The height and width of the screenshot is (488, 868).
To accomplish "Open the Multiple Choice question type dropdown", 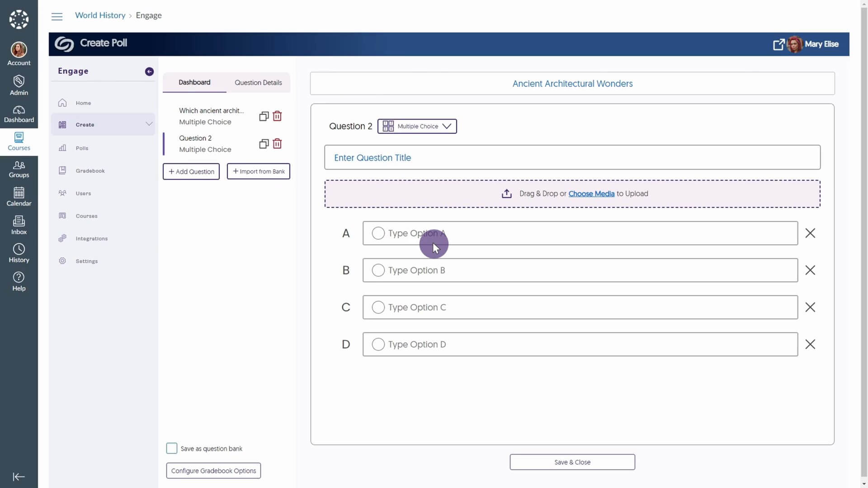I will pyautogui.click(x=417, y=126).
